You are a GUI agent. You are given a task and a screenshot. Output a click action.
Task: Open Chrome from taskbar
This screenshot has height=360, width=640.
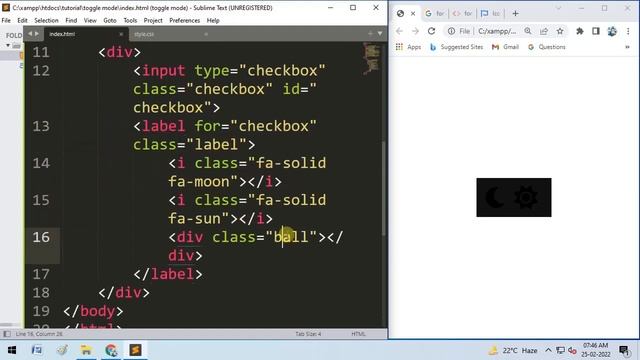pyautogui.click(x=111, y=350)
